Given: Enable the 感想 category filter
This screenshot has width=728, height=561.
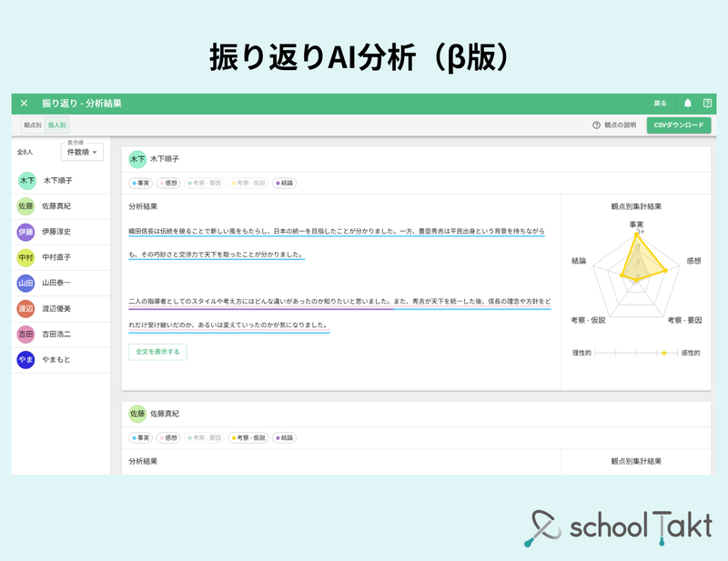Looking at the screenshot, I should (168, 182).
